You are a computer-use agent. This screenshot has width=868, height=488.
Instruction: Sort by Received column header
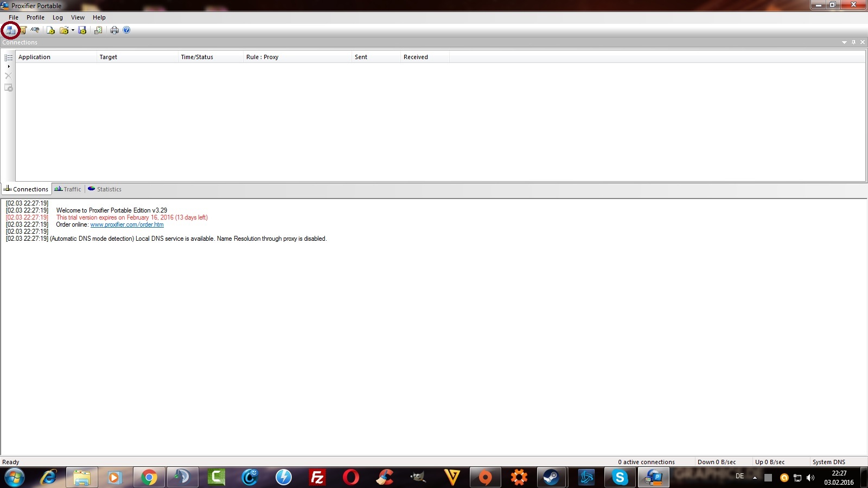[x=425, y=57]
